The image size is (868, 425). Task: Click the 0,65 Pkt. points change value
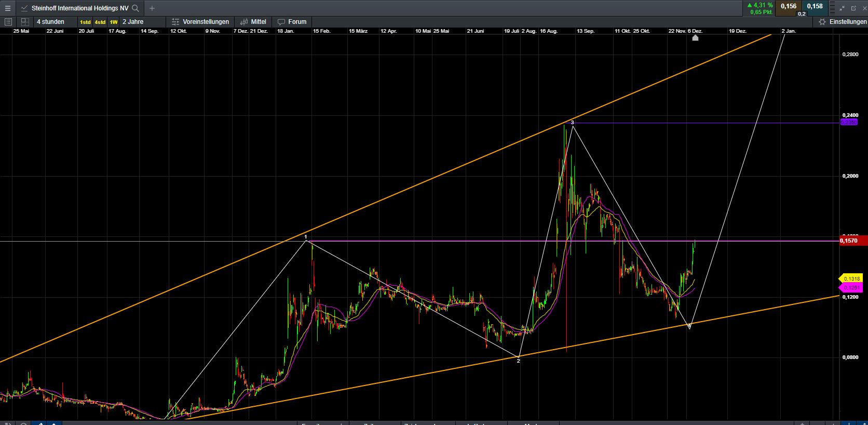[x=761, y=12]
